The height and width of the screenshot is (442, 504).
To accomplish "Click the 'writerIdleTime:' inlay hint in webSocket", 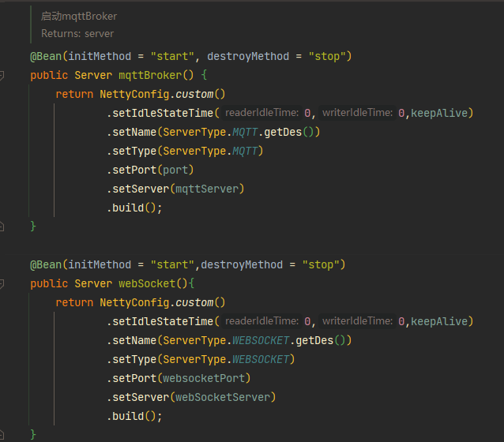I will click(x=357, y=321).
